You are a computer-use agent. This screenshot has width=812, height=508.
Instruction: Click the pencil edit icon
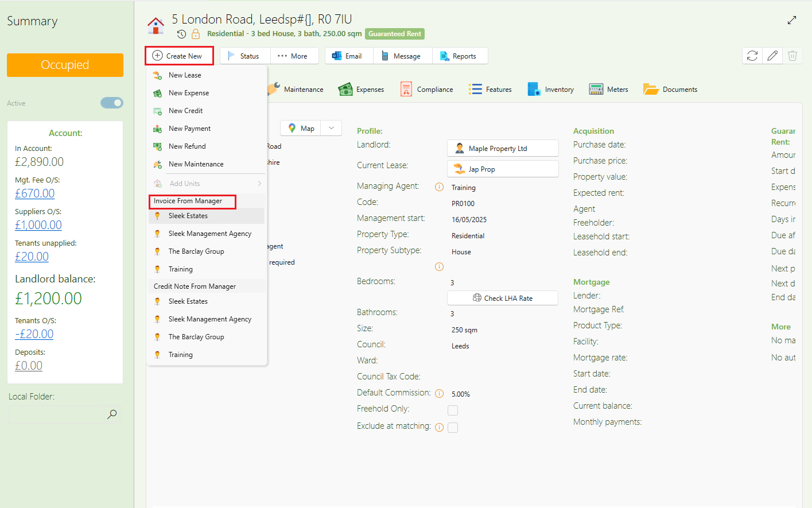coord(772,56)
